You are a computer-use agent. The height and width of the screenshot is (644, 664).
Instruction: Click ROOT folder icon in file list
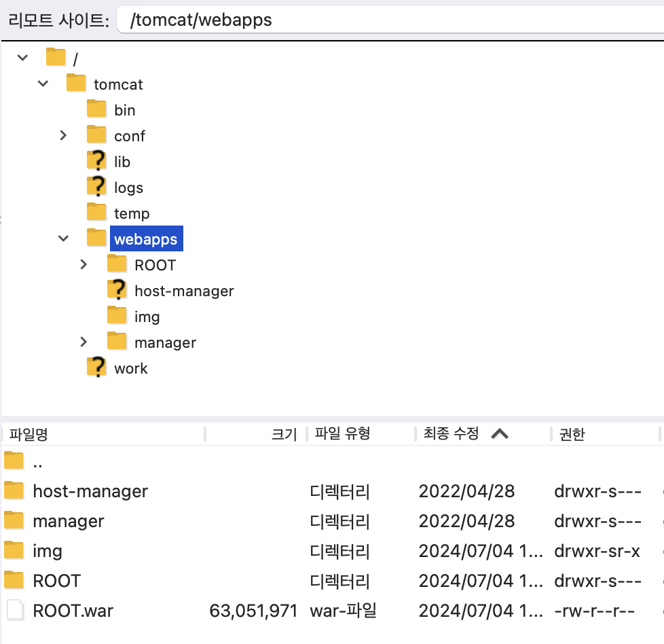[14, 580]
